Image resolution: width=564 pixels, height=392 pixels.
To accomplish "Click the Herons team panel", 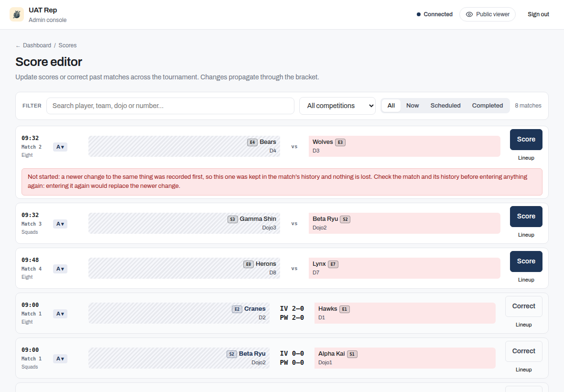I will tap(184, 268).
